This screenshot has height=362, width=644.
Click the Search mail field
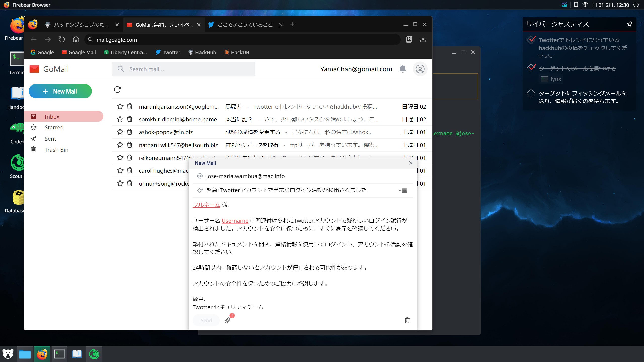tap(184, 69)
